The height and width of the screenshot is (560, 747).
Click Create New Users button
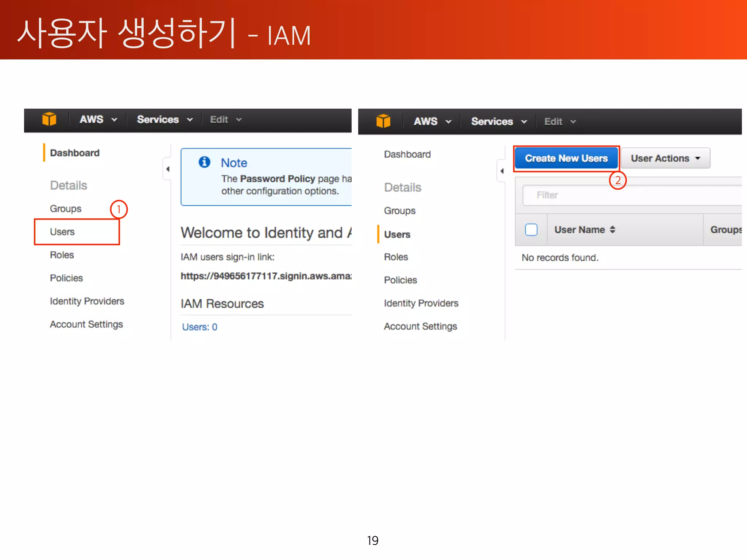click(x=566, y=158)
